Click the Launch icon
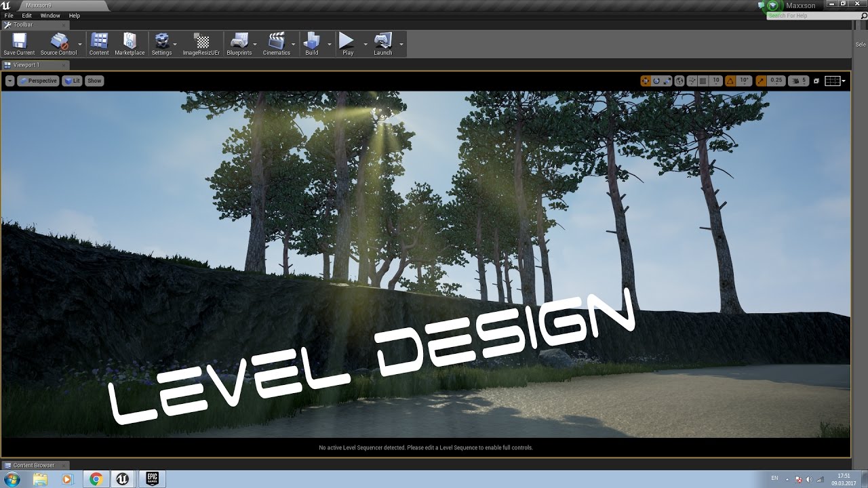This screenshot has height=488, width=868. (383, 44)
